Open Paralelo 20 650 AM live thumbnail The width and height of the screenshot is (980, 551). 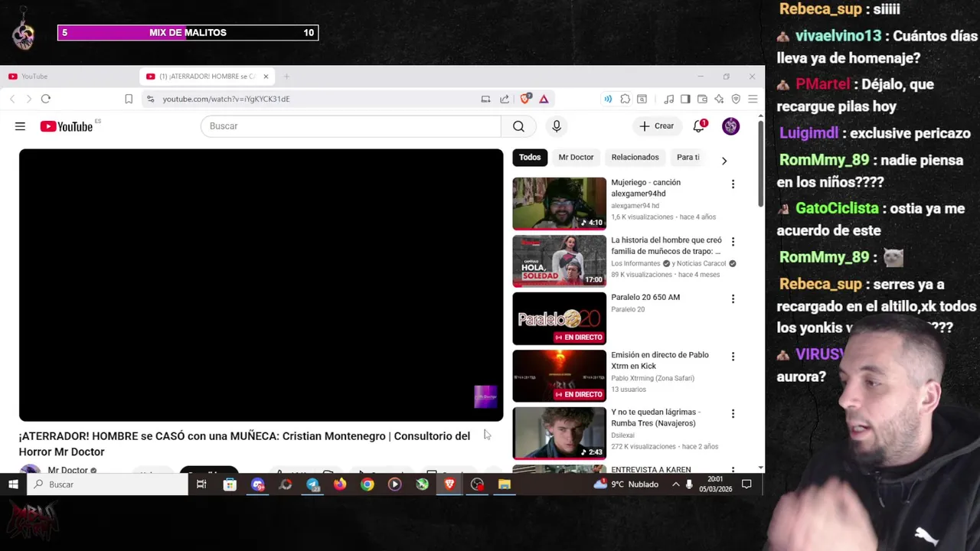pyautogui.click(x=559, y=318)
